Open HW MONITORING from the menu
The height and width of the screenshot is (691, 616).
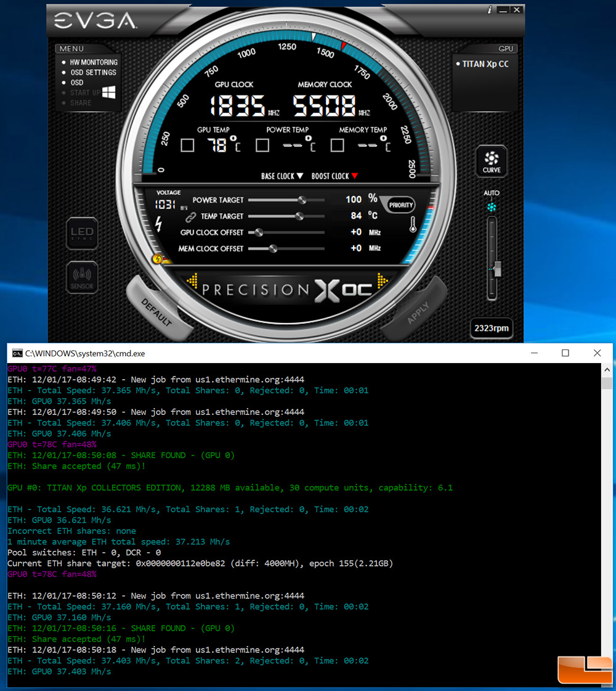tap(94, 62)
